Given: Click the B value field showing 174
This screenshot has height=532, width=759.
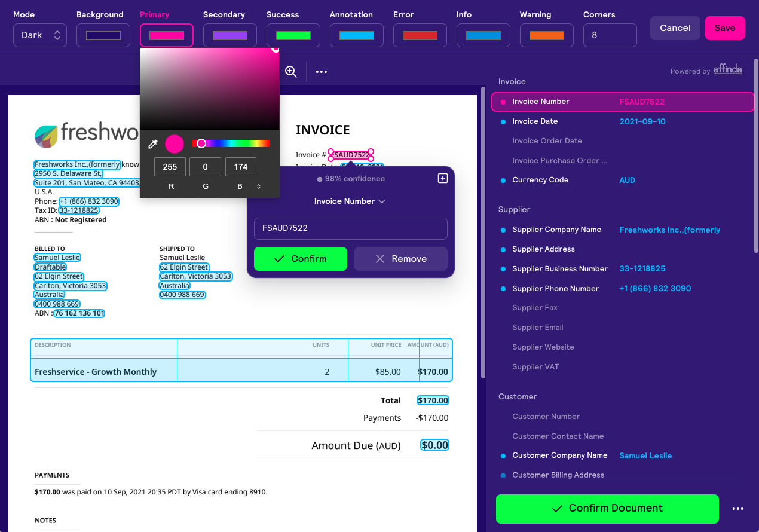Looking at the screenshot, I should [x=241, y=167].
